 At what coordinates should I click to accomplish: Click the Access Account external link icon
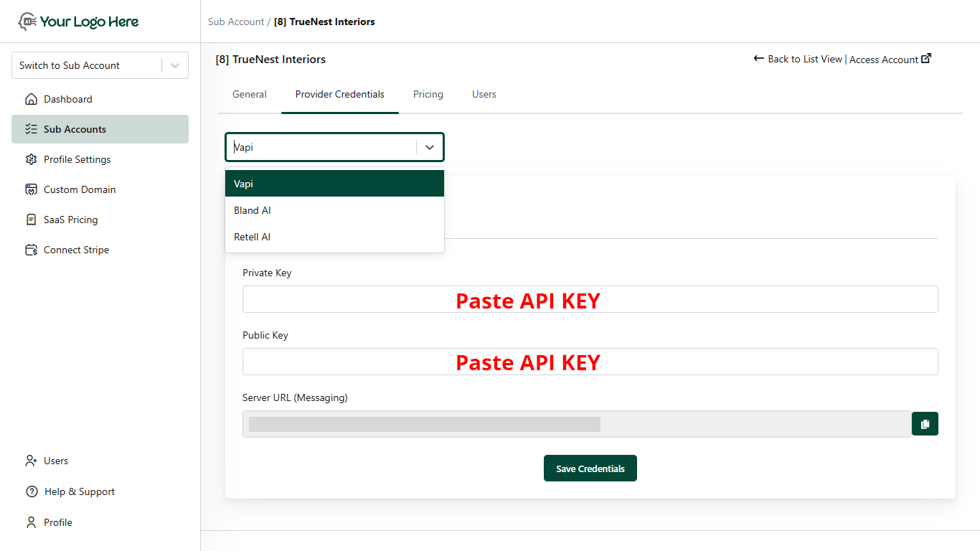pos(926,58)
